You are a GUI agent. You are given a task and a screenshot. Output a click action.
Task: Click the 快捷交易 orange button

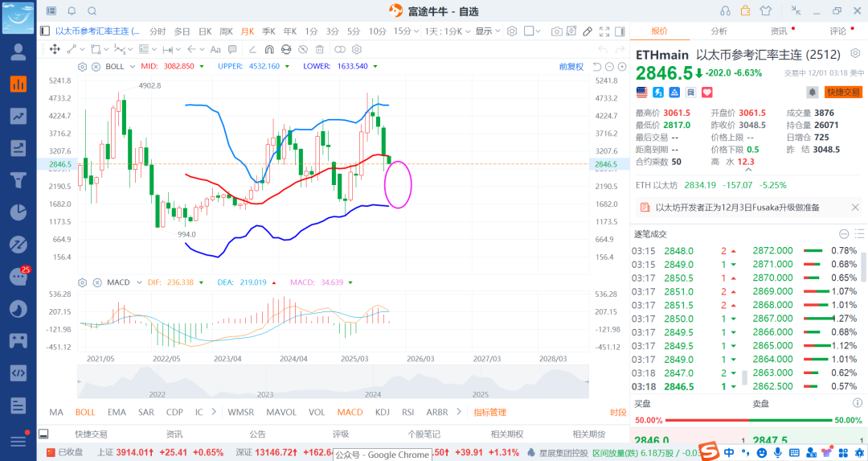[x=843, y=93]
